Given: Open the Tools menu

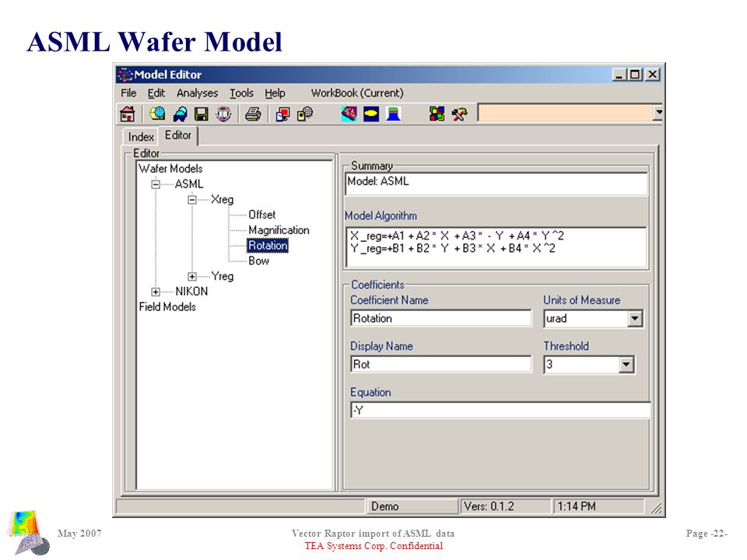Looking at the screenshot, I should 241,93.
